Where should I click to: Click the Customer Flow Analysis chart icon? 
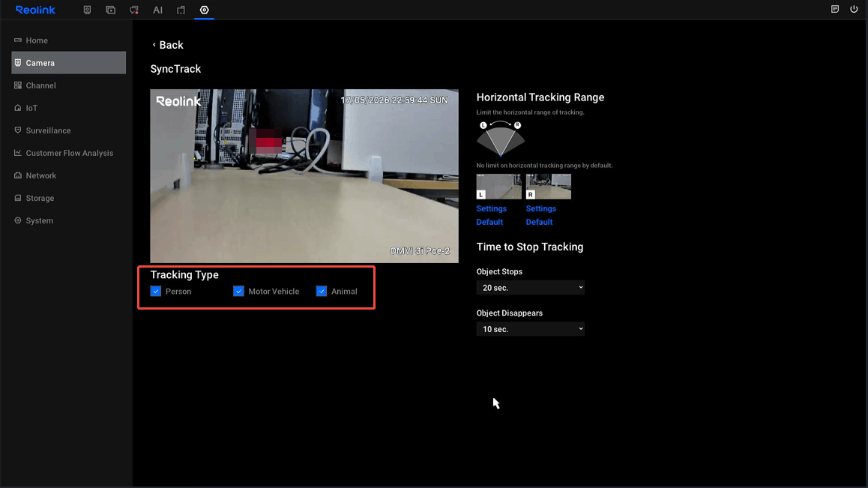[18, 153]
